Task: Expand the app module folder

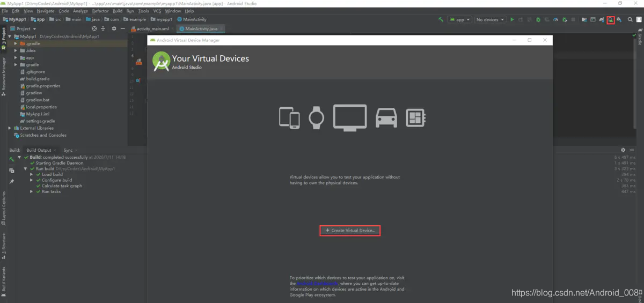Action: [16, 57]
